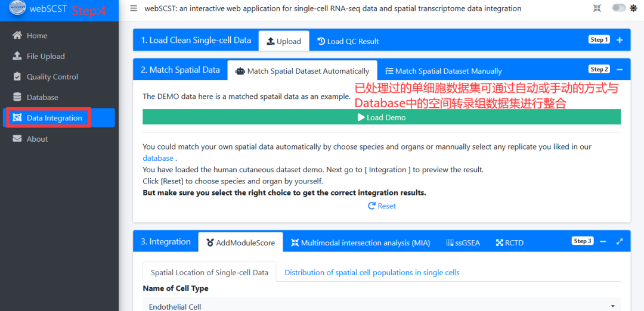644x311 pixels.
Task: Click the Step 2 badge
Action: [599, 69]
